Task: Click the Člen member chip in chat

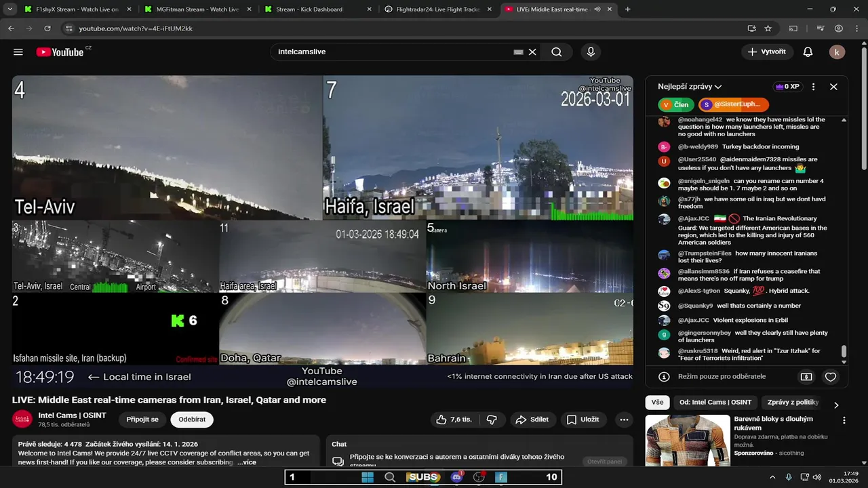Action: tap(676, 104)
